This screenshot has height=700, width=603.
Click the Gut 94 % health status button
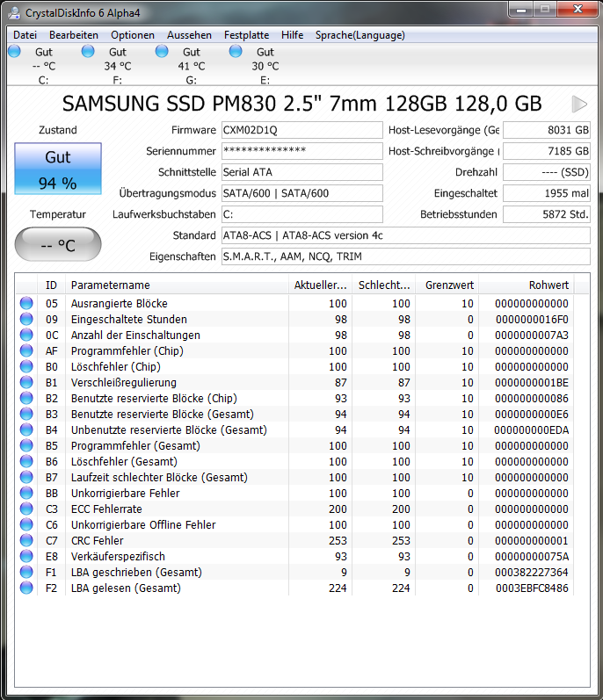point(58,169)
